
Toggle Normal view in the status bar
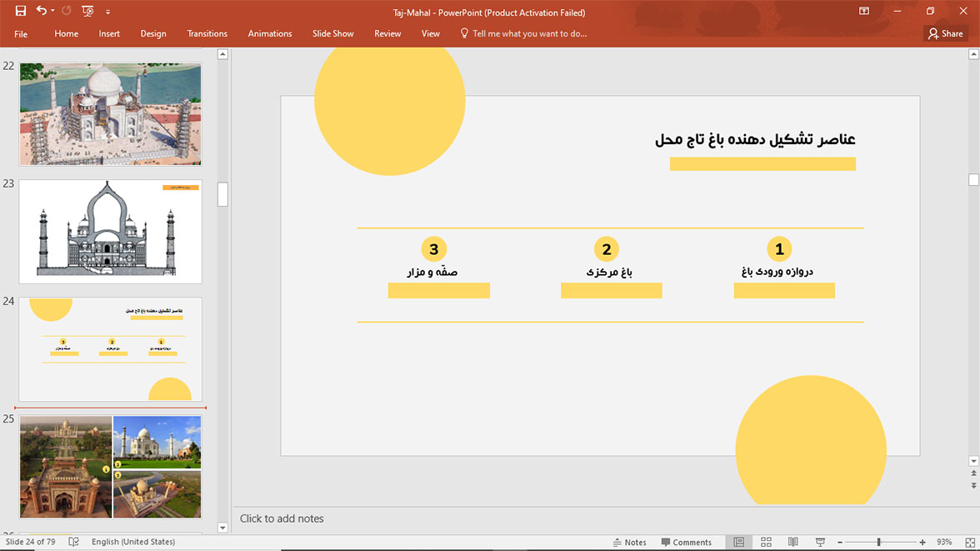click(738, 542)
